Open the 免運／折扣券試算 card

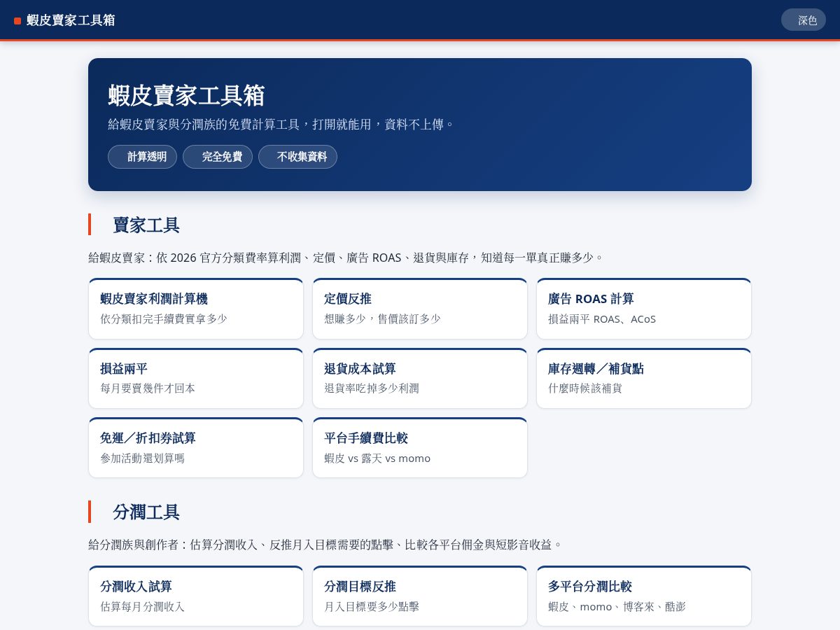coord(196,448)
